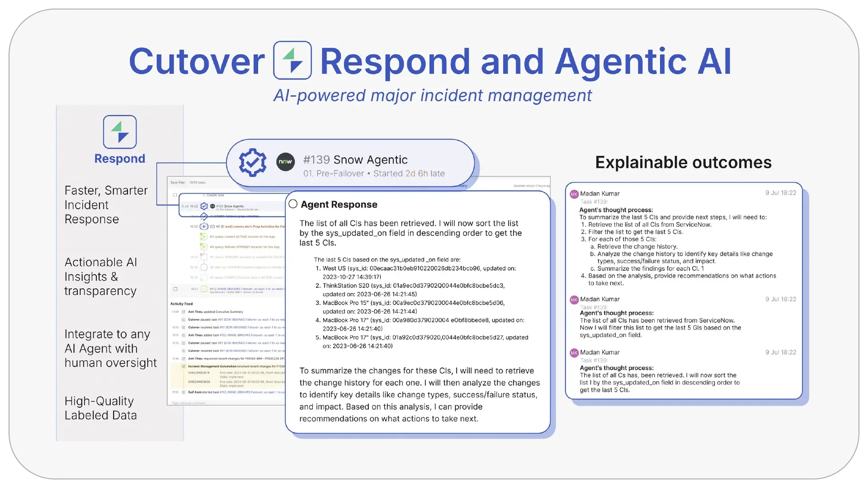Click the large verified gear badge icon
Screen dimensions: 868x488
point(252,163)
